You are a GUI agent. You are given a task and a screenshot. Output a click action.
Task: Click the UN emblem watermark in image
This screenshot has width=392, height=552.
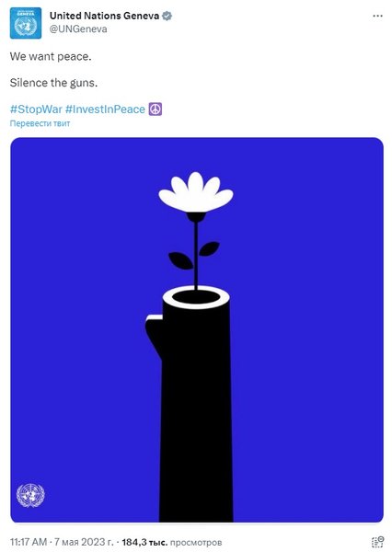click(30, 495)
